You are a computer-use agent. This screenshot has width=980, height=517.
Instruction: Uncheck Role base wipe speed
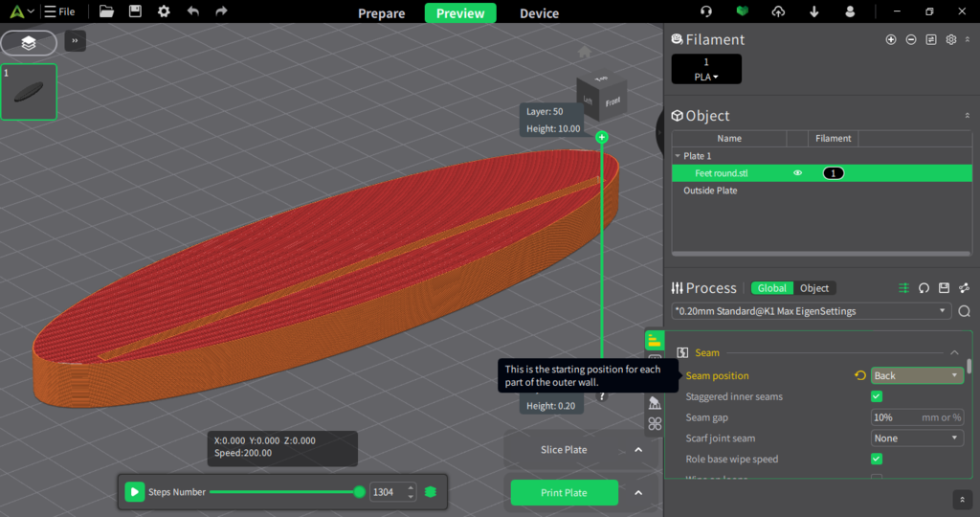(x=877, y=459)
